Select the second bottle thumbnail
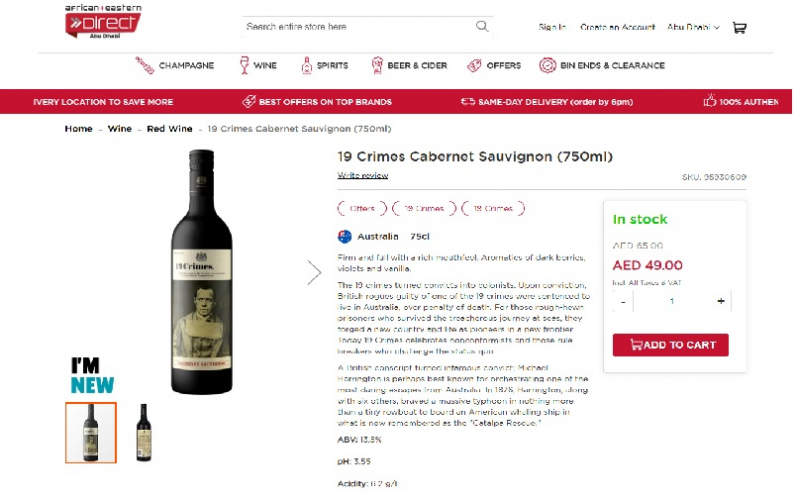Image resolution: width=796 pixels, height=500 pixels. (x=143, y=432)
